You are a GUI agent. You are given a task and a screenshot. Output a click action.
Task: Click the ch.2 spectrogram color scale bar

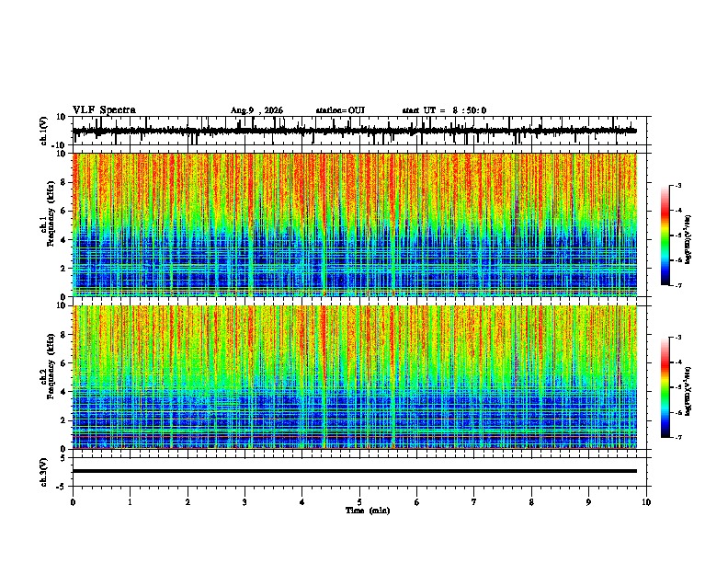(665, 387)
